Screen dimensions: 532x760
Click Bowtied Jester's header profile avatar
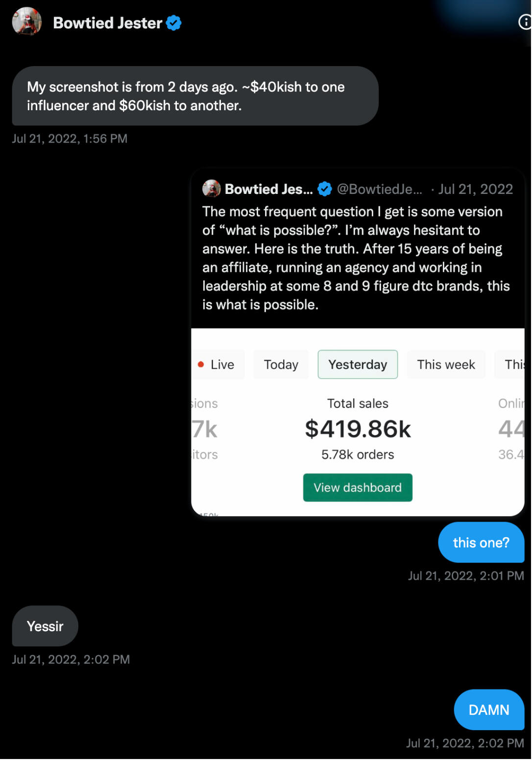26,22
